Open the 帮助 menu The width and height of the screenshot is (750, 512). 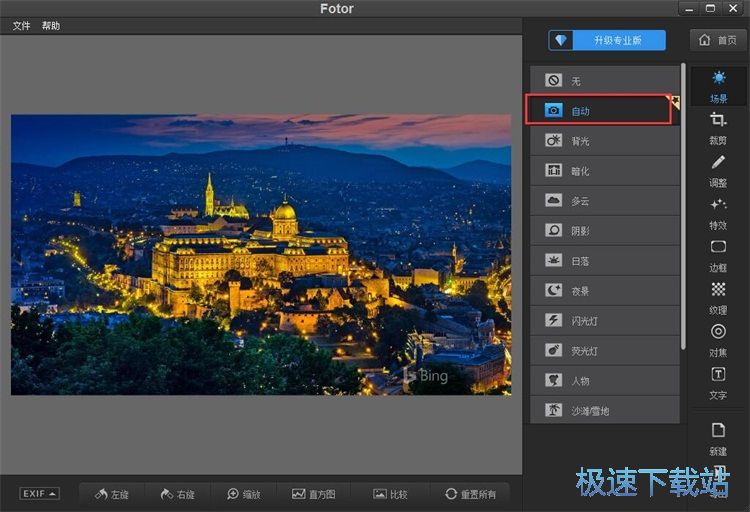coord(51,26)
